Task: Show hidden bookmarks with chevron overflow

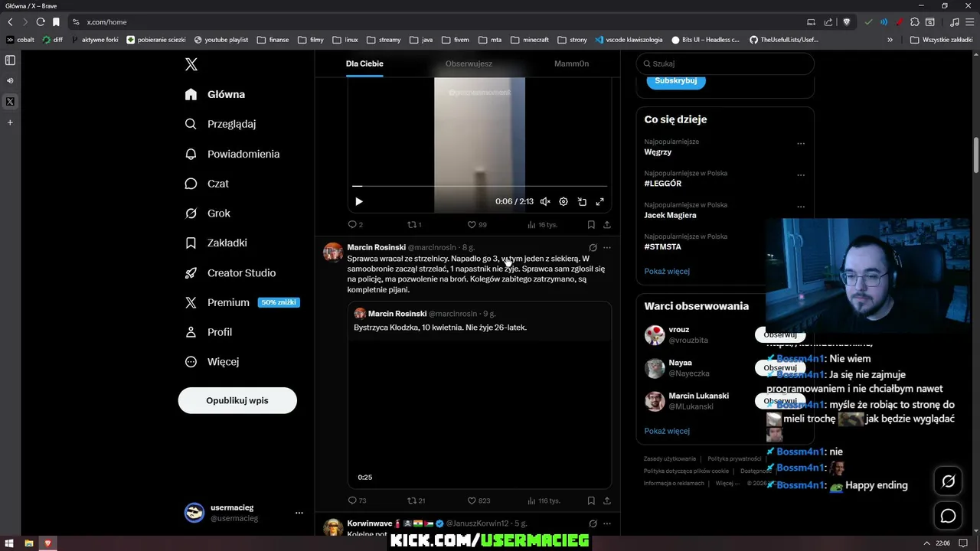Action: [x=890, y=40]
